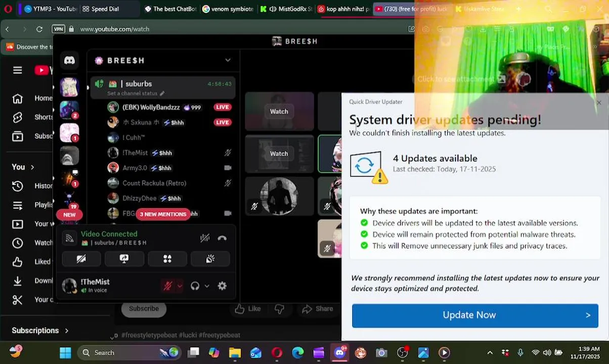This screenshot has height=364, width=609.
Task: Toggle Discord noise suppression
Action: point(205,238)
